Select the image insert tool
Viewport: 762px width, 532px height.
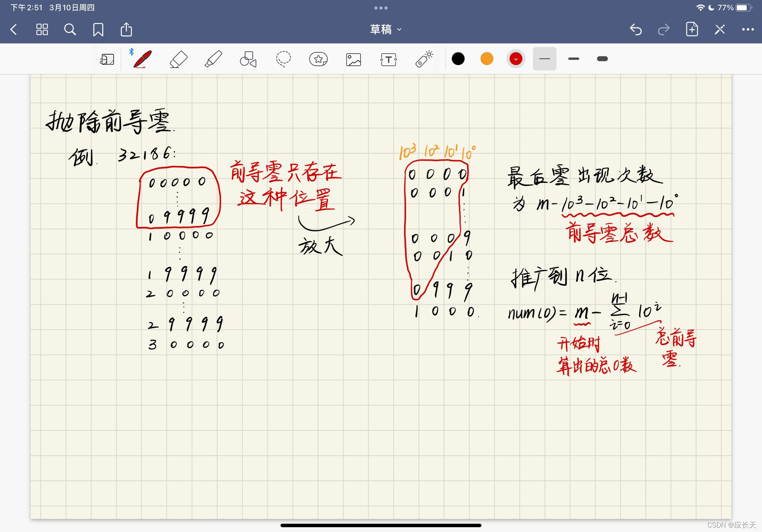353,59
